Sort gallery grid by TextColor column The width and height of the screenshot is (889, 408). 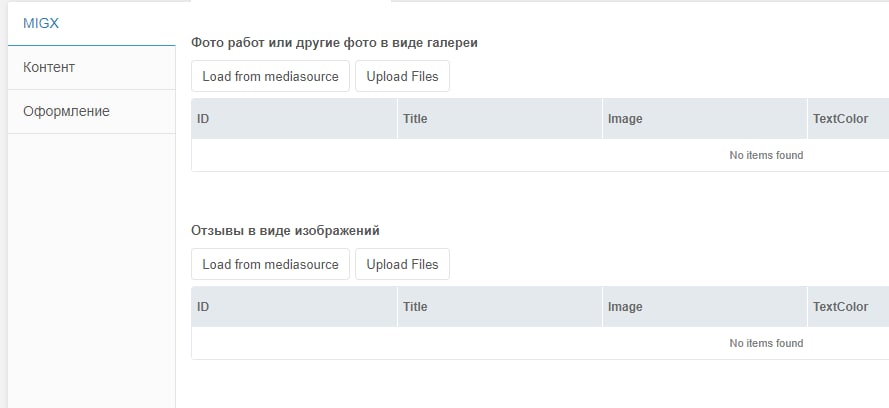point(848,119)
